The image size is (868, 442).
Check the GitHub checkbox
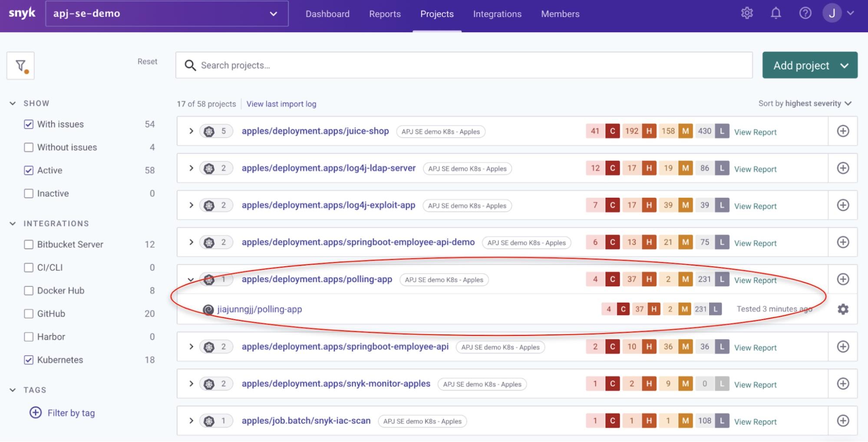point(29,314)
